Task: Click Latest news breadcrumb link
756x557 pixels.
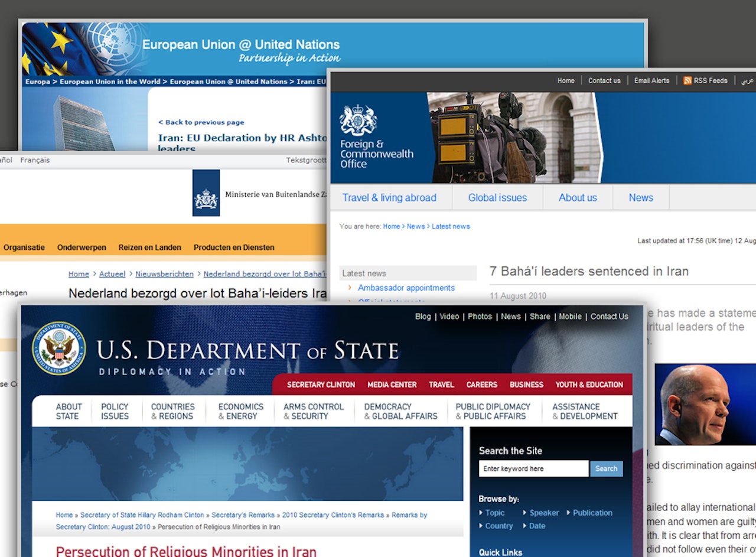Action: pos(451,226)
